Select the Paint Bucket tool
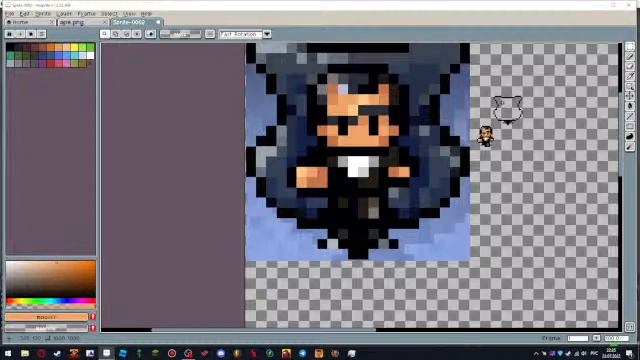This screenshot has height=360, width=640. pyautogui.click(x=630, y=106)
